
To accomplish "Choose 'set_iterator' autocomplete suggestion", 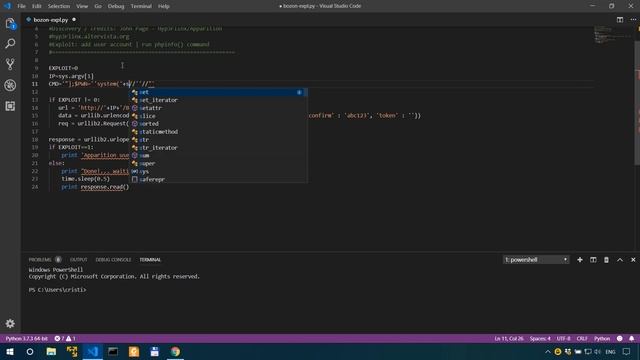I will coord(218,100).
